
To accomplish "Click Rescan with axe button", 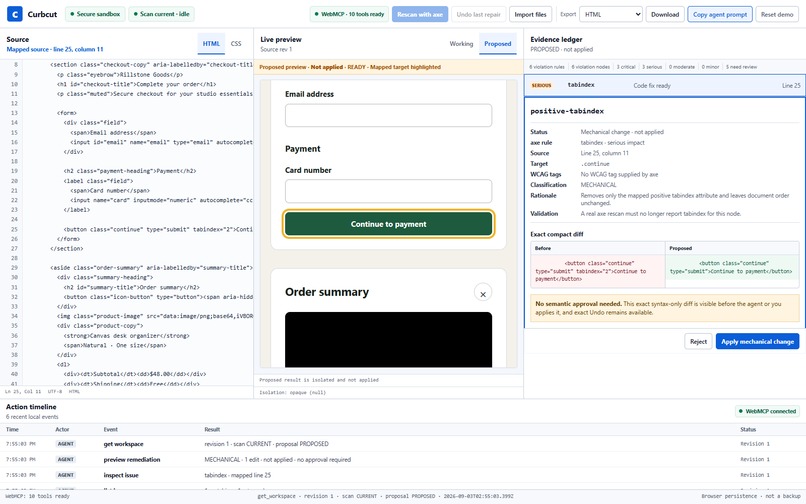I will [420, 14].
